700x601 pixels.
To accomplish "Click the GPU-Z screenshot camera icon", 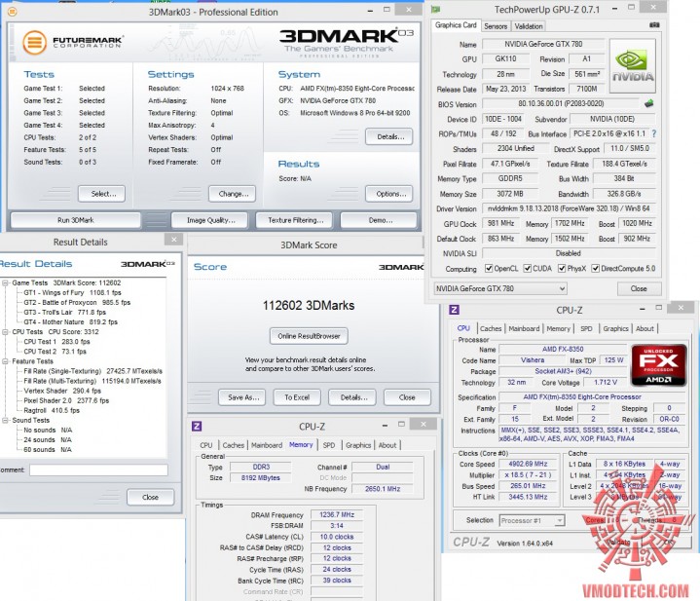I will 654,25.
